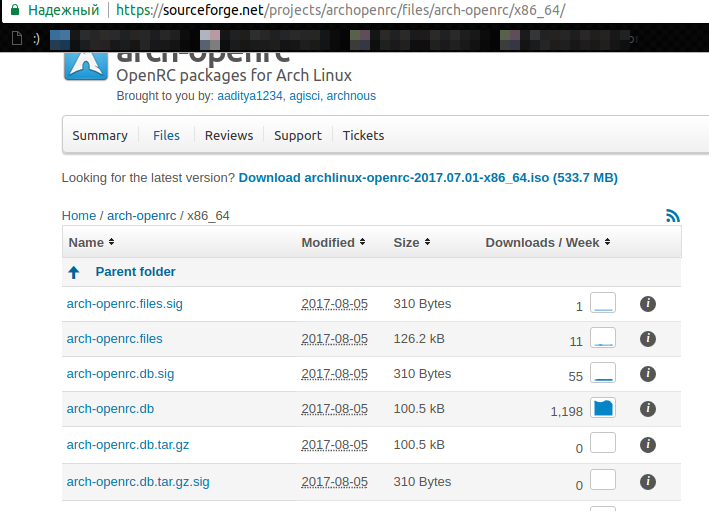Switch to the Reviews tab
This screenshot has height=511, width=709.
pyautogui.click(x=229, y=135)
